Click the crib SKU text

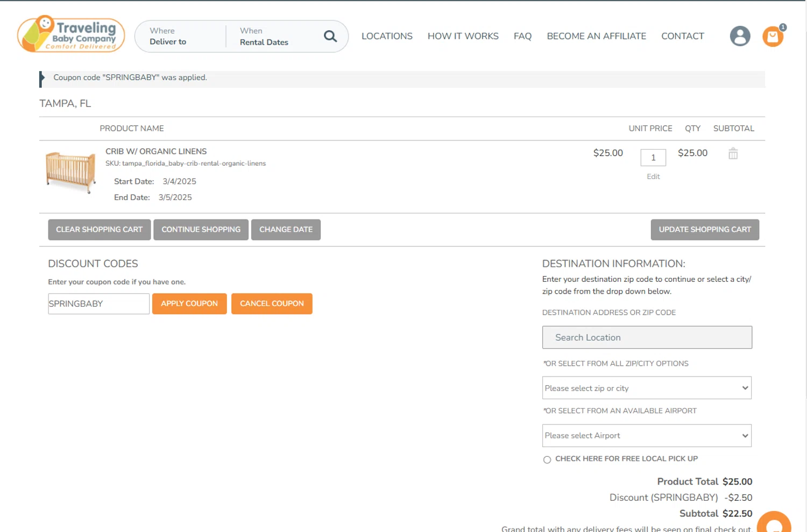pos(186,164)
